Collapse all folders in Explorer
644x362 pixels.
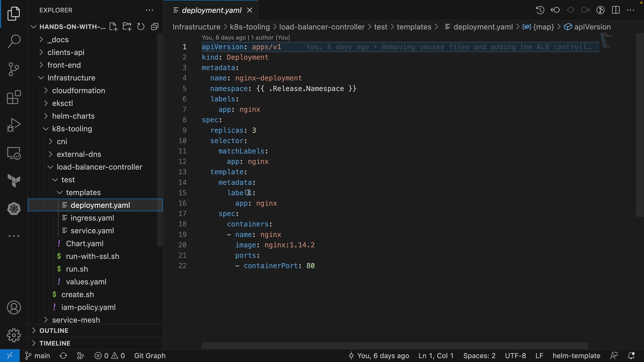coord(155,27)
